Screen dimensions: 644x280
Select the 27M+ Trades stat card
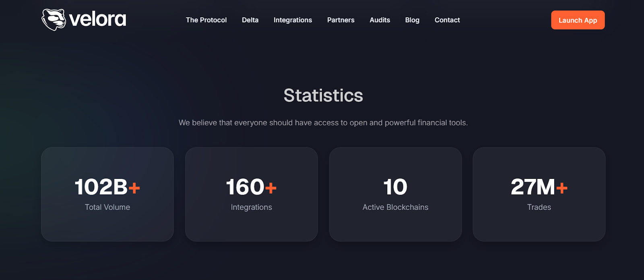[539, 194]
